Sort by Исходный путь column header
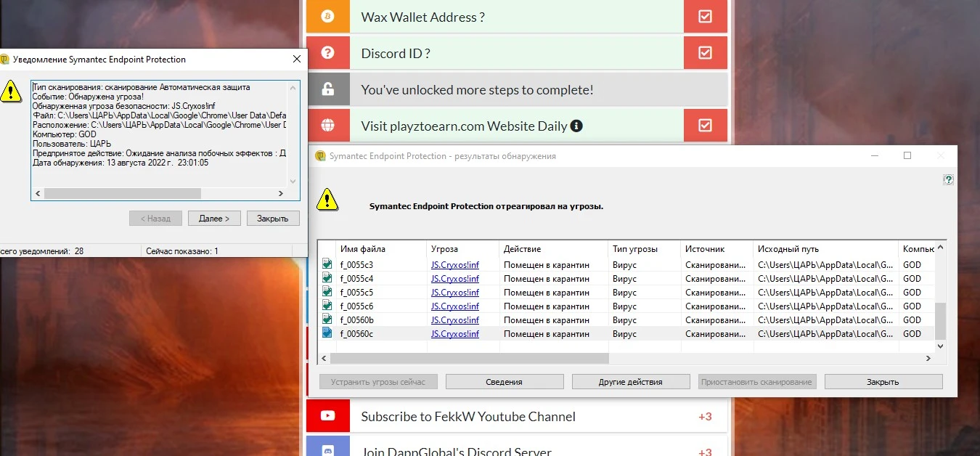 pos(826,248)
